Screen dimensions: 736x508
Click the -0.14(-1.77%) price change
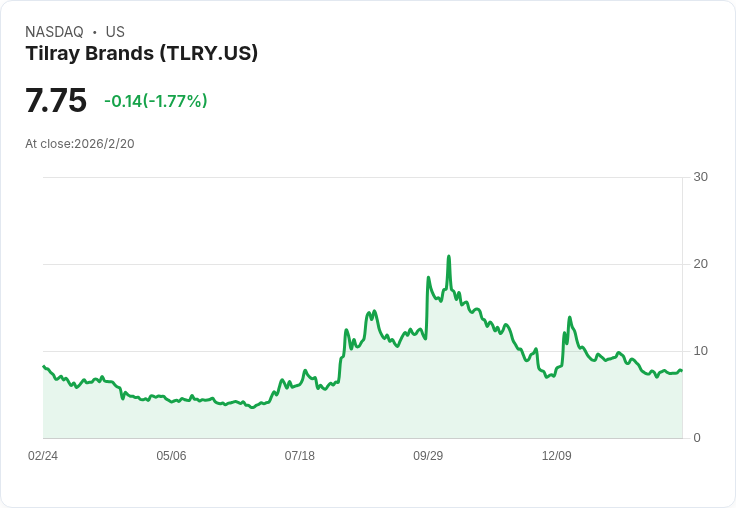coord(155,101)
